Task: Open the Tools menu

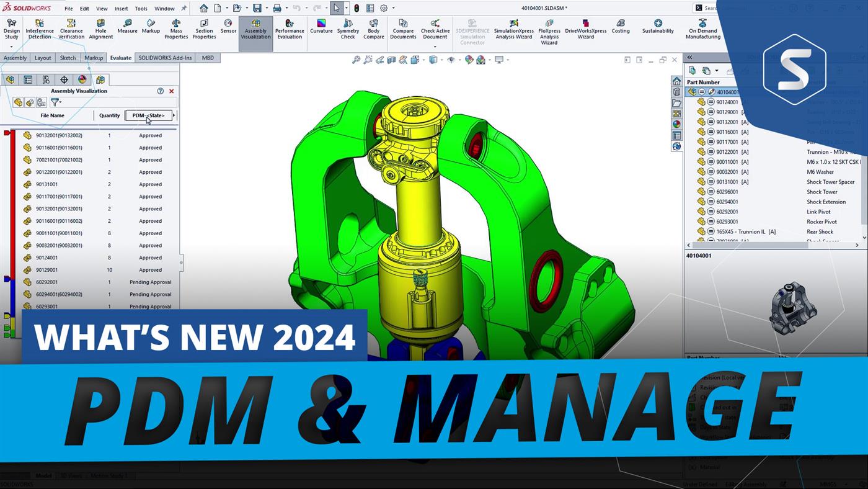Action: coord(141,8)
